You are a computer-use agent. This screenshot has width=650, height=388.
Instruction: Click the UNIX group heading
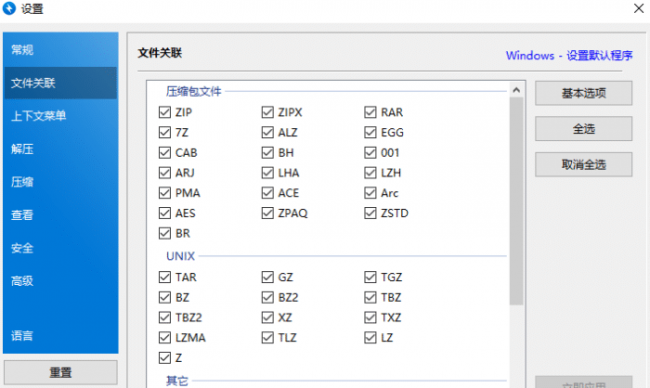(x=180, y=256)
